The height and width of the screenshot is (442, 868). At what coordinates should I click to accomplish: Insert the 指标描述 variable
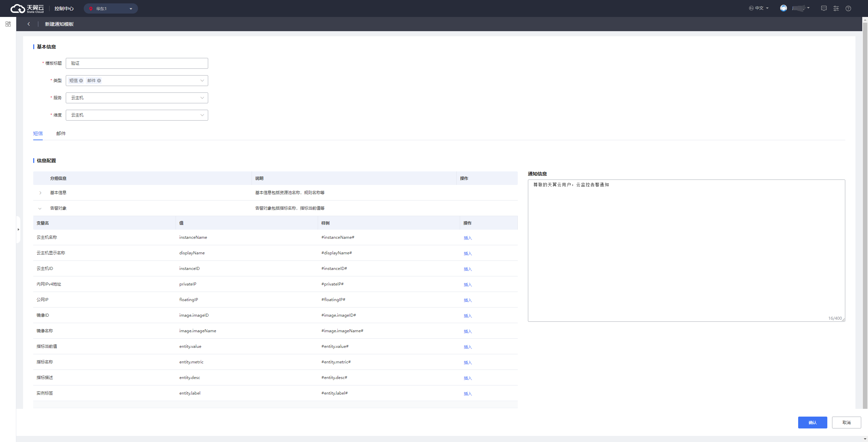tap(468, 378)
